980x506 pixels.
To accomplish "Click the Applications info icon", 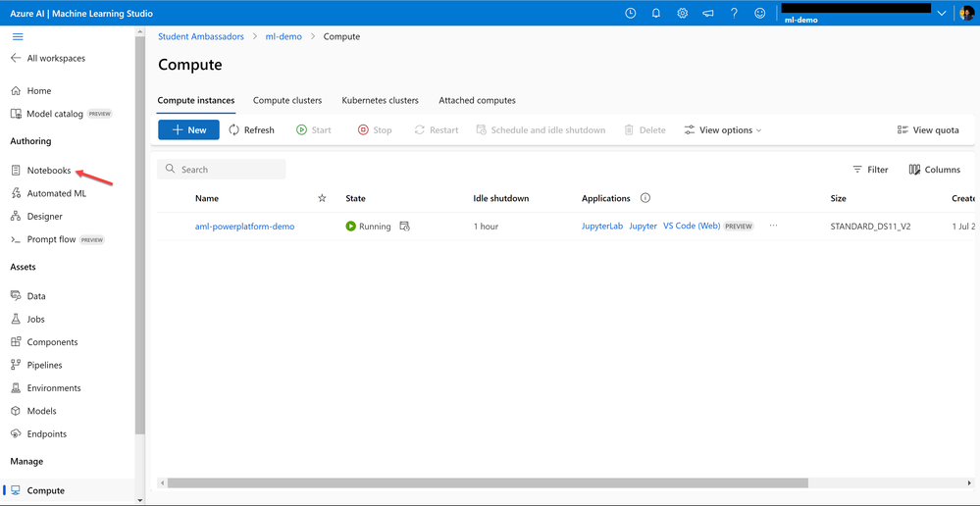I will [645, 198].
